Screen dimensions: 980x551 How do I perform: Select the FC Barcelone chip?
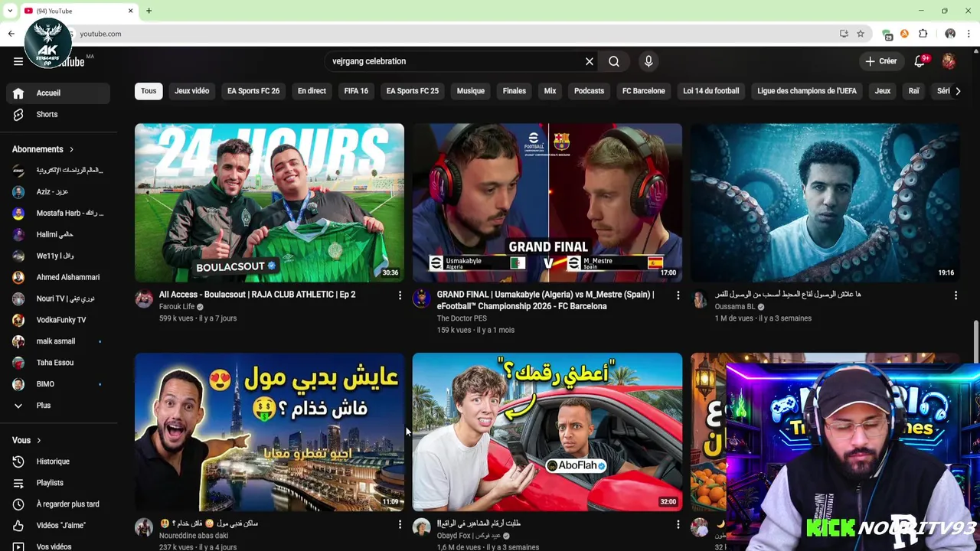(x=643, y=91)
